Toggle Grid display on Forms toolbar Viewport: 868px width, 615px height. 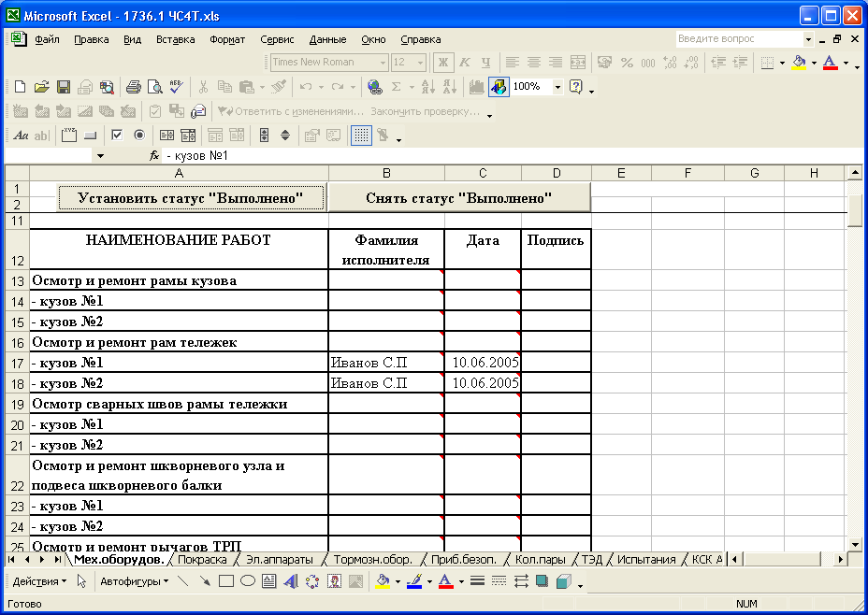(x=361, y=135)
